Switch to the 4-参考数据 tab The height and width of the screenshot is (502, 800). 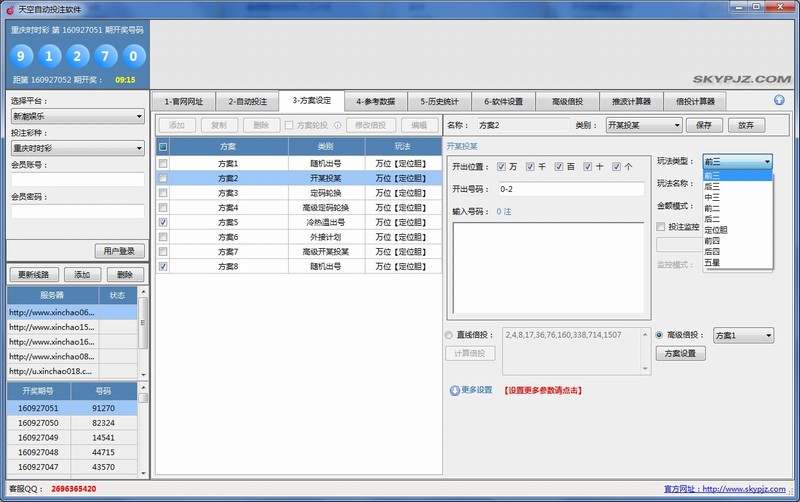tap(375, 101)
